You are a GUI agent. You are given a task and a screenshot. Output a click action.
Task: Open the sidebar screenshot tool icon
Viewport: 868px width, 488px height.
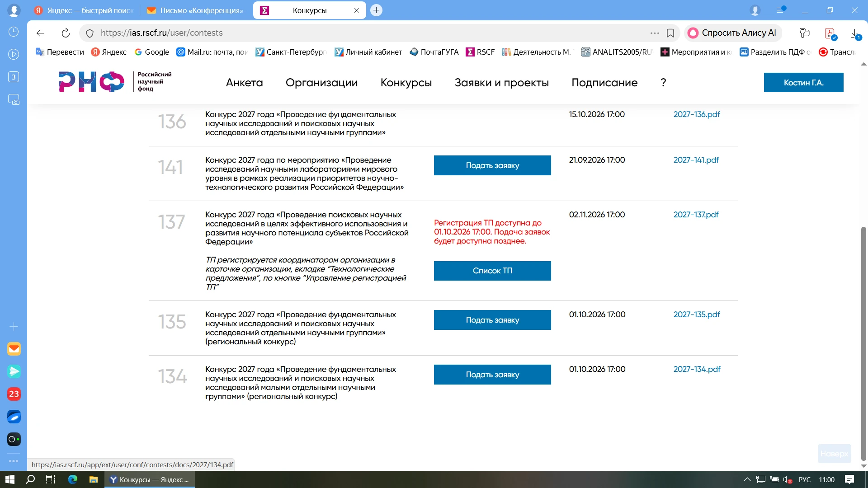pyautogui.click(x=14, y=99)
